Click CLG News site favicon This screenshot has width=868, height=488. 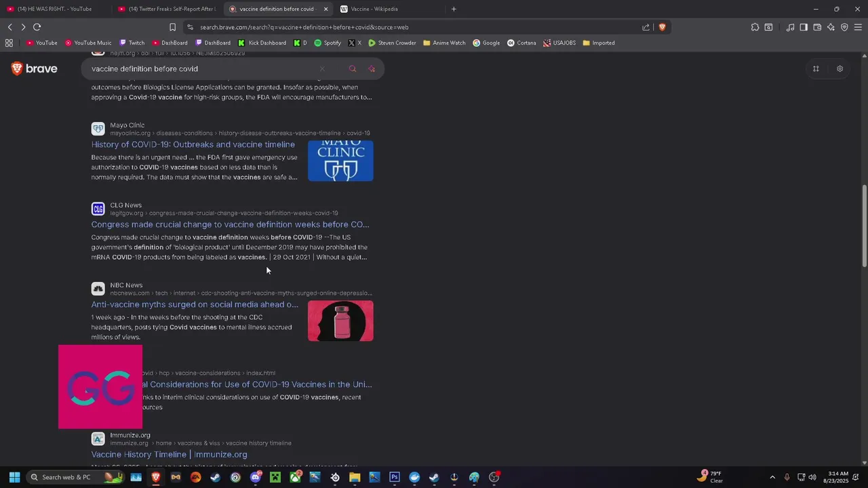(x=98, y=209)
